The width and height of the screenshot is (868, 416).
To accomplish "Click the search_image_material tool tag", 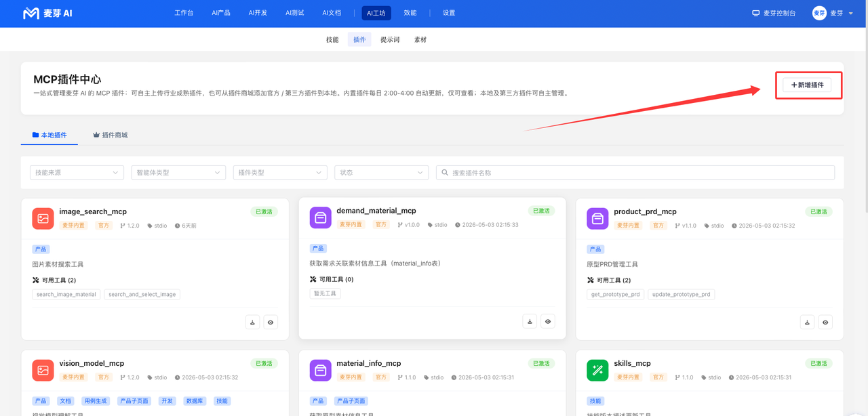I will point(66,295).
